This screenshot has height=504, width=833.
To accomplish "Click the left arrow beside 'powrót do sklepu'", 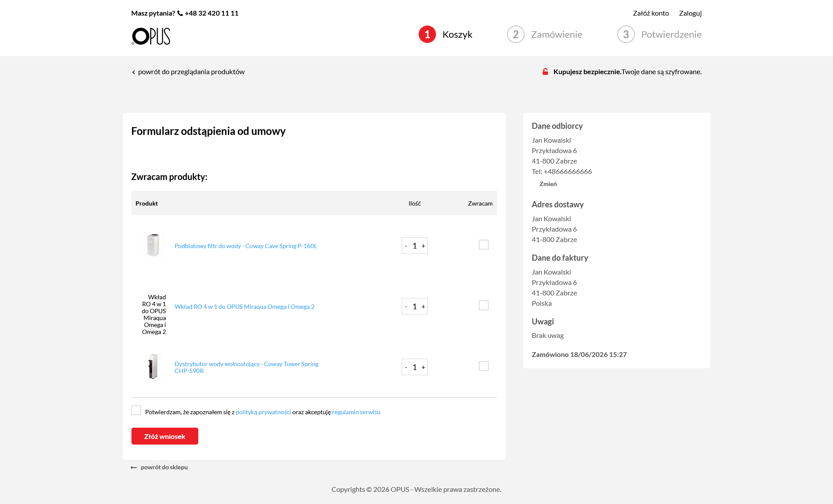I will pos(134,468).
